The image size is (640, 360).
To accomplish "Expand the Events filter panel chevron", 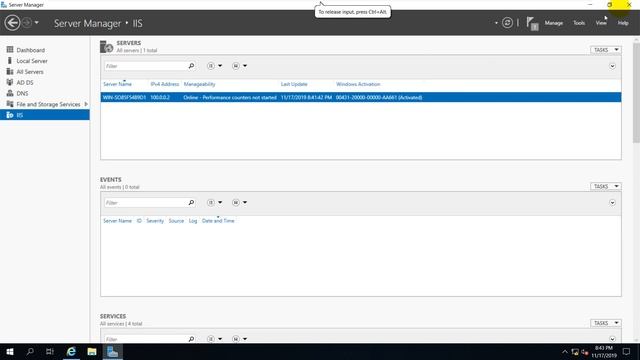I will tap(612, 203).
